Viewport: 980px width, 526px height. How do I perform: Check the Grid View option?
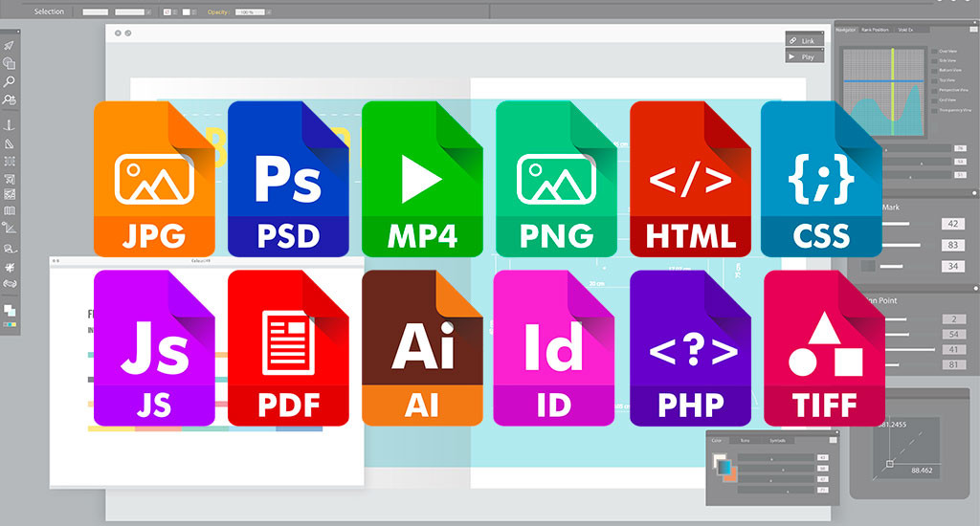click(934, 100)
